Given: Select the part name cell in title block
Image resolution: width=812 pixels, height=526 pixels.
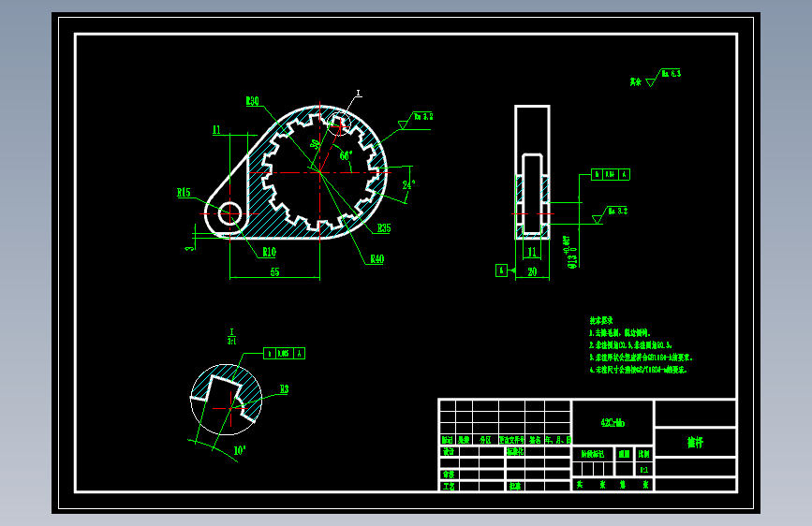Looking at the screenshot, I should pyautogui.click(x=696, y=442).
